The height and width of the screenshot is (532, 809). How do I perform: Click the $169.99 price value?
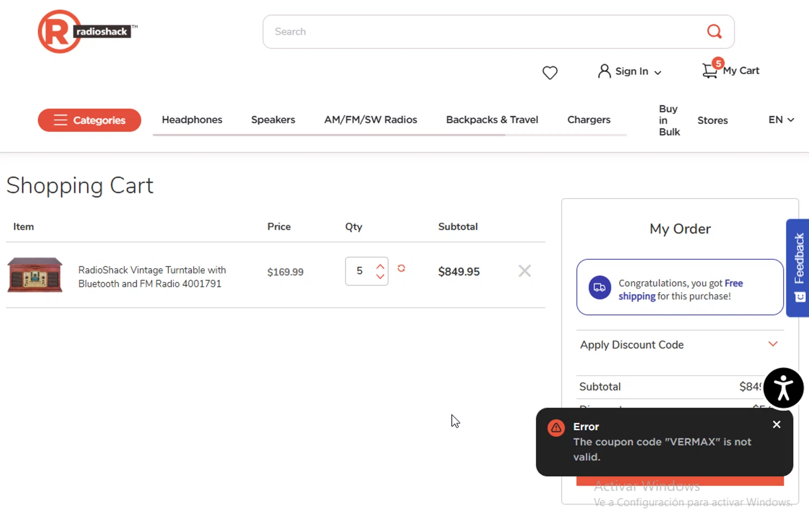[285, 272]
